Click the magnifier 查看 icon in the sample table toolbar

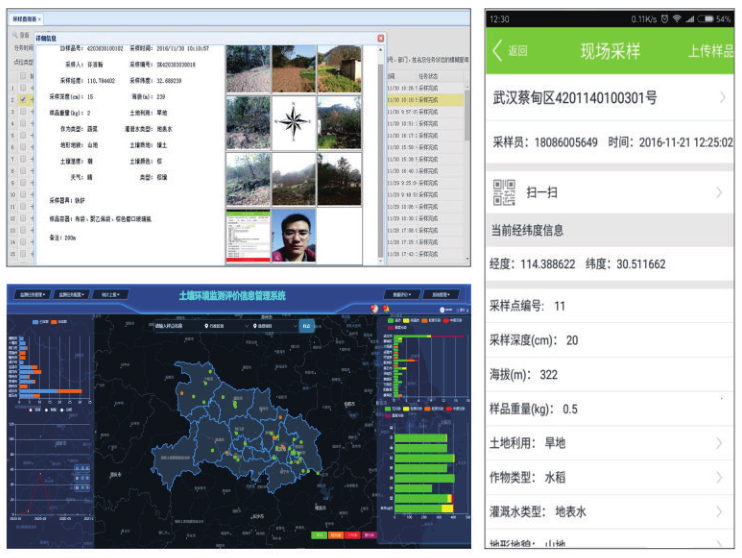[x=15, y=35]
